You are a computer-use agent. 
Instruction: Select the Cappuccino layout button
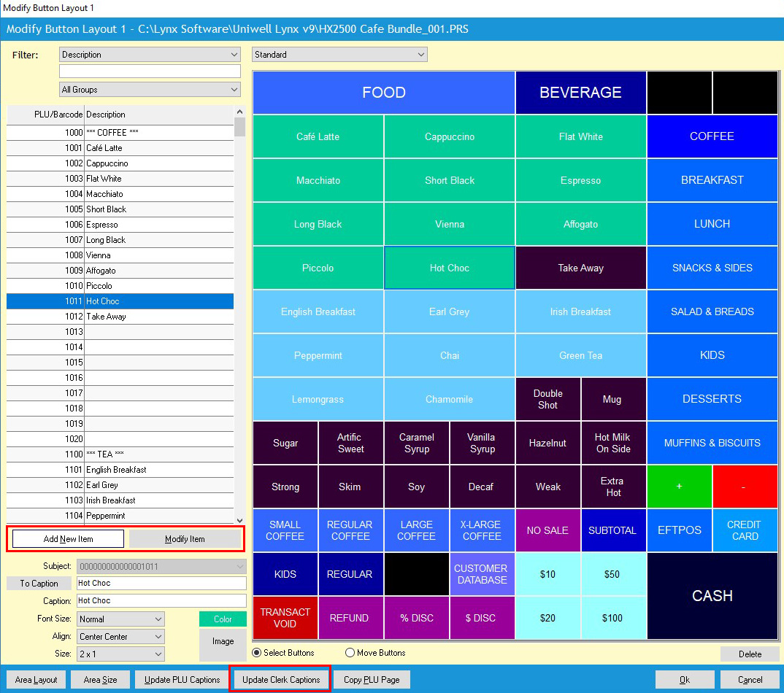point(450,136)
